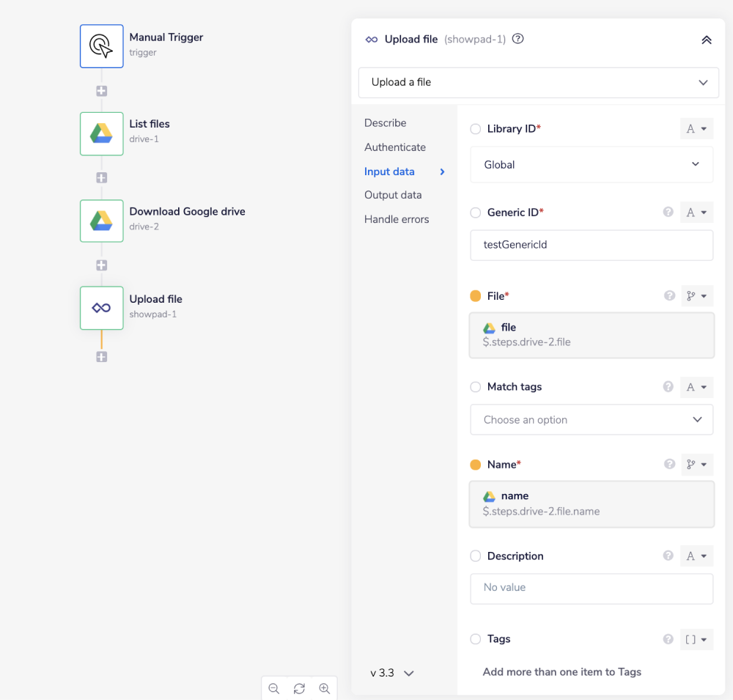Click Add more than one item to Tags
This screenshot has height=700, width=733.
[561, 671]
